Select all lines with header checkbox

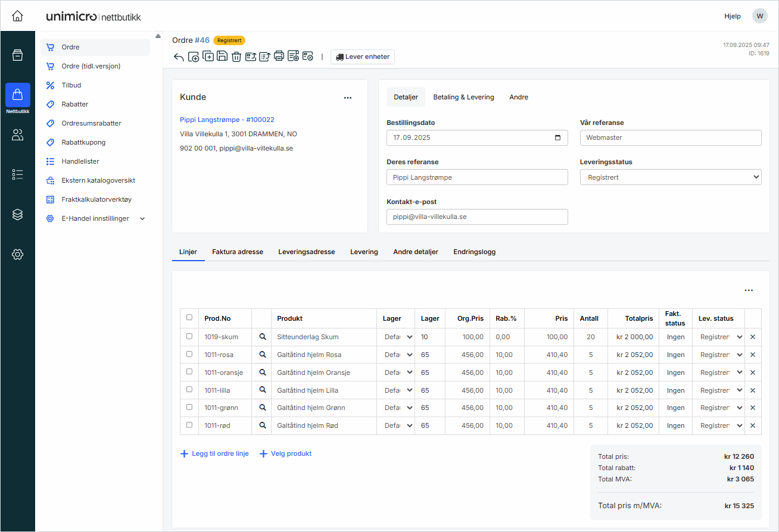click(x=189, y=318)
